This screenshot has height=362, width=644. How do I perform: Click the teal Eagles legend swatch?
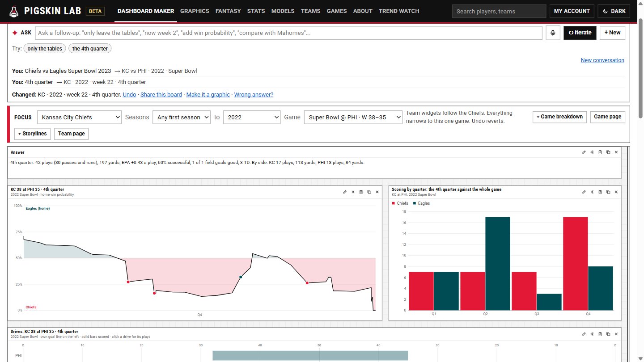(415, 203)
